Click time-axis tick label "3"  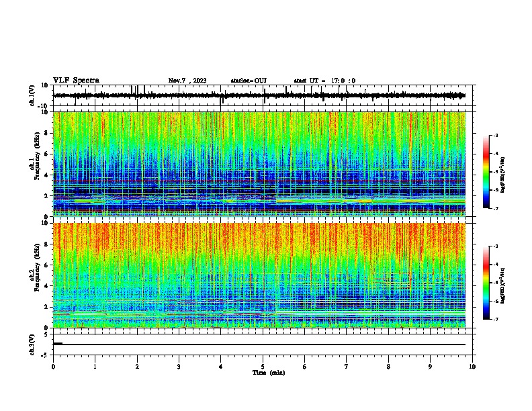(179, 367)
